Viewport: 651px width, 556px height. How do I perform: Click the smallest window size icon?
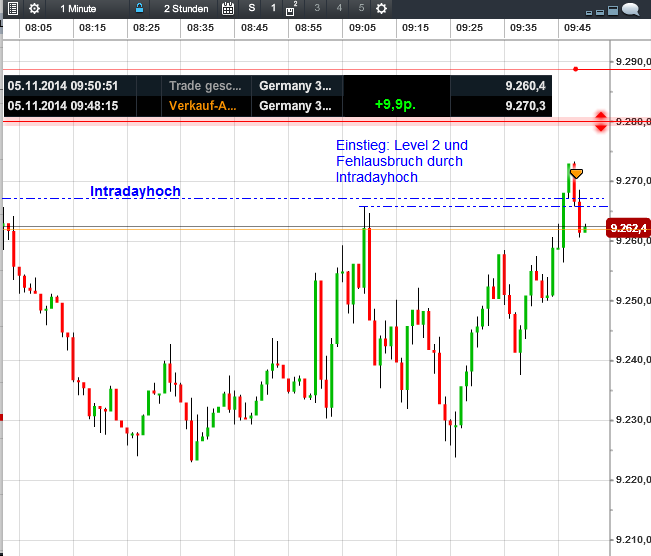[589, 13]
